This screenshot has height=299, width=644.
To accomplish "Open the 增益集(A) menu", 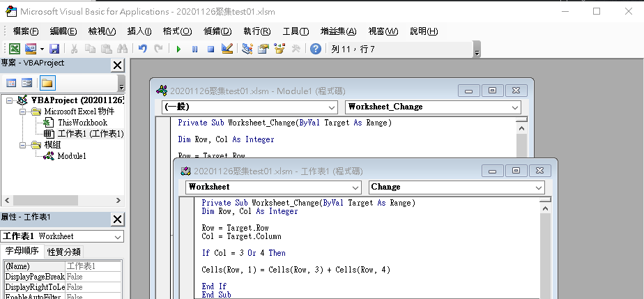I will pyautogui.click(x=339, y=31).
